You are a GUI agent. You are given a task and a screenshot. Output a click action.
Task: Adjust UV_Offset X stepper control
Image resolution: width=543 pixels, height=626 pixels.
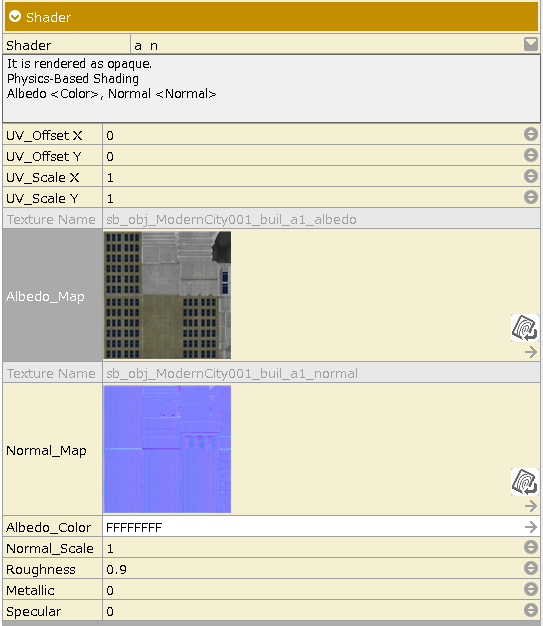[531, 134]
